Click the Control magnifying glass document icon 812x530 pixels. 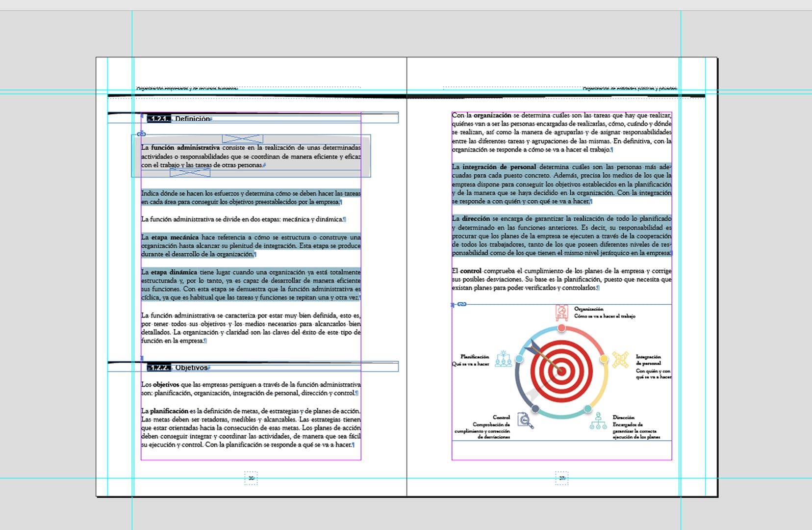point(525,421)
